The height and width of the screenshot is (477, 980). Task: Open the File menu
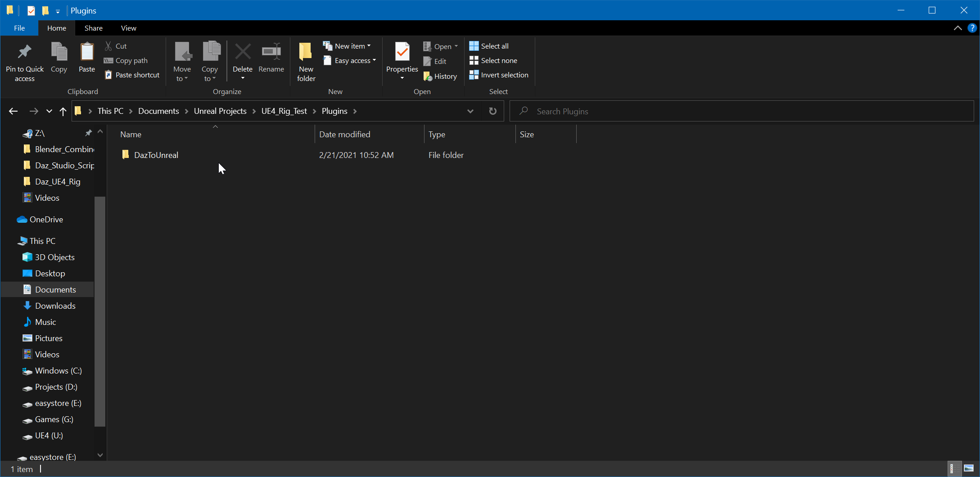pyautogui.click(x=19, y=28)
